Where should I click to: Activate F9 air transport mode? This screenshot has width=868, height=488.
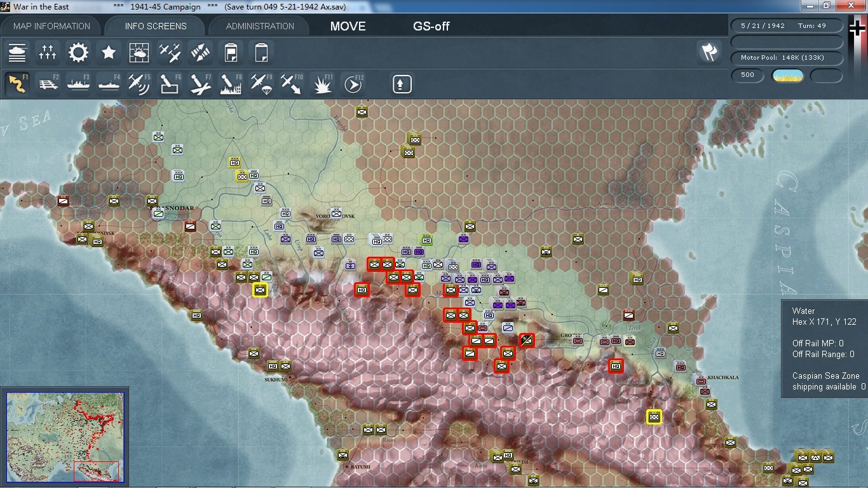[261, 84]
